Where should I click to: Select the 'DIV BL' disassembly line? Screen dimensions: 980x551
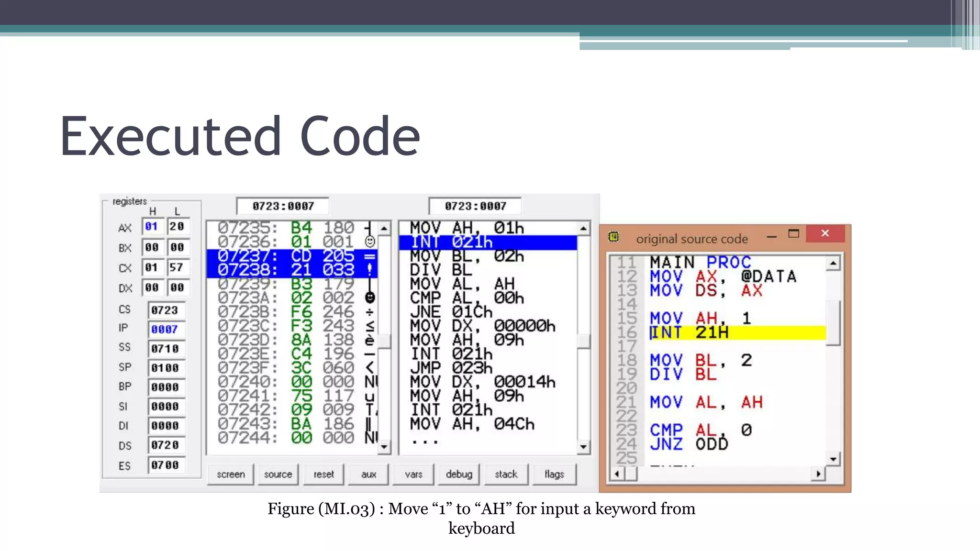[x=488, y=270]
